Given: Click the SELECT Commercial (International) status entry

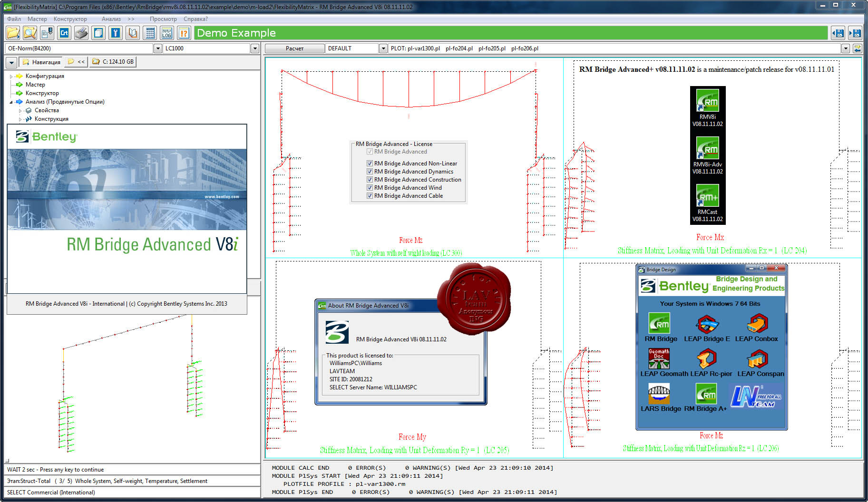Looking at the screenshot, I should [51, 492].
